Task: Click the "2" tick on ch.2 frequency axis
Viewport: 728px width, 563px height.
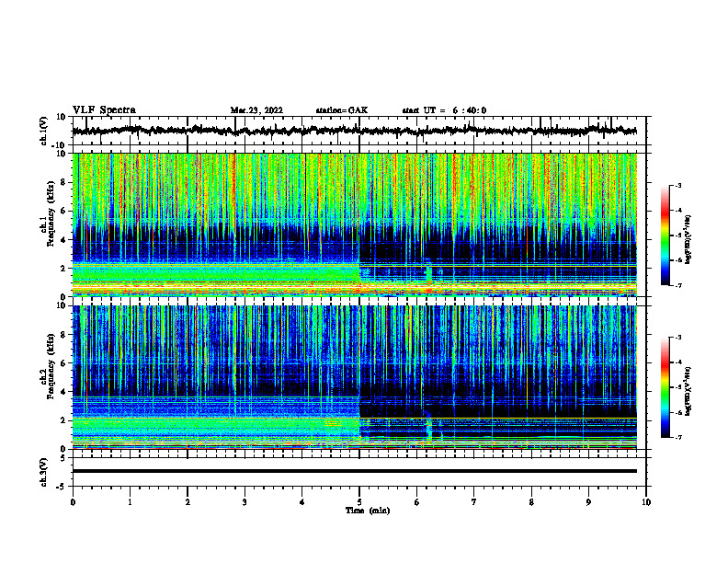Action: 64,420
